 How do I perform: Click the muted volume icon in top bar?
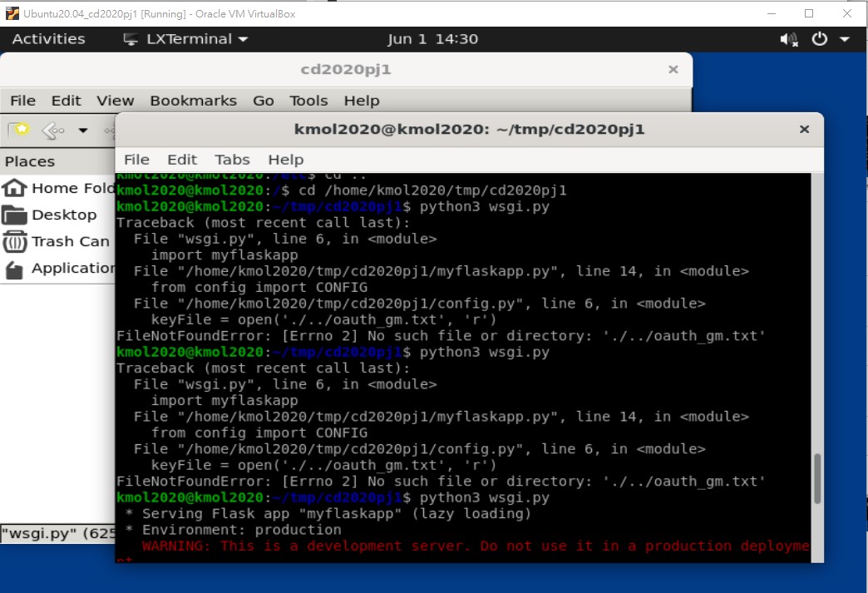(x=787, y=39)
